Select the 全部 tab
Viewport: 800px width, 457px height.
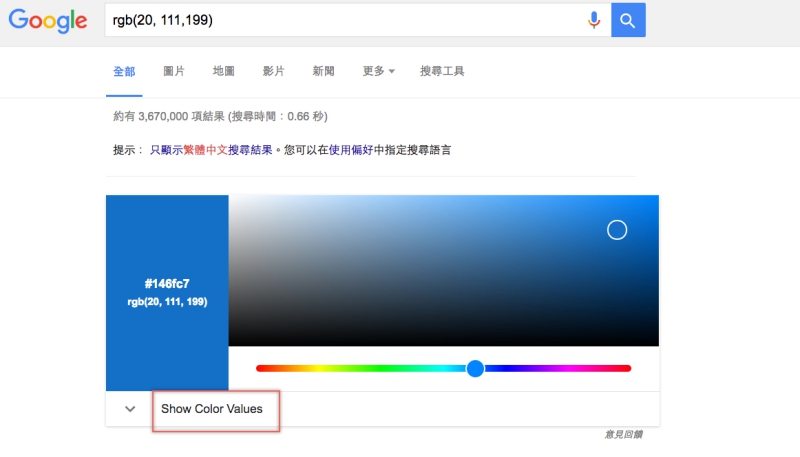click(x=124, y=71)
